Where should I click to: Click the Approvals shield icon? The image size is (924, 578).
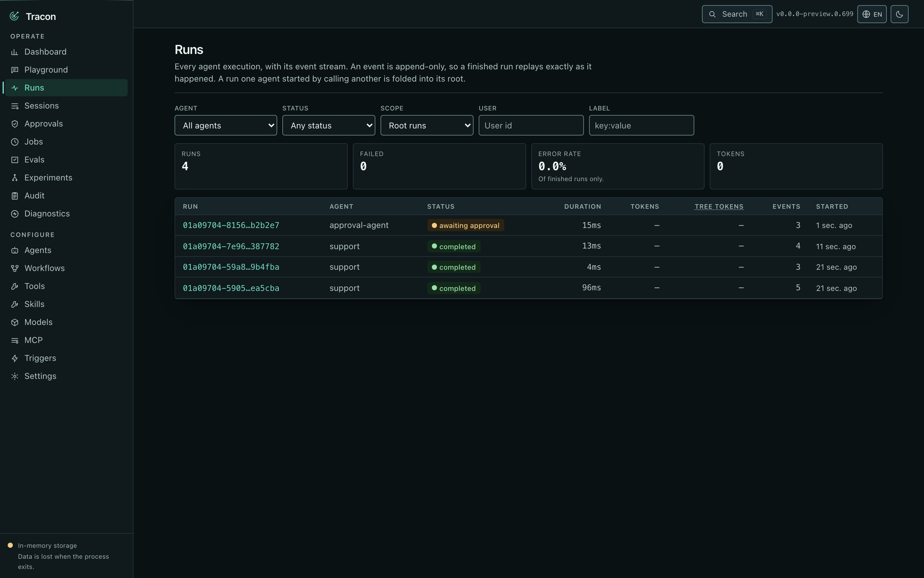click(x=14, y=124)
